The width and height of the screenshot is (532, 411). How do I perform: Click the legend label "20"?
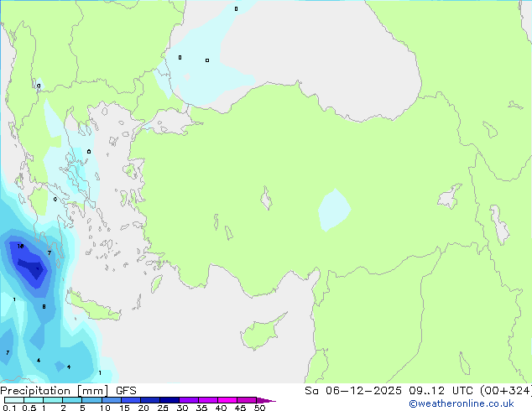point(143,408)
